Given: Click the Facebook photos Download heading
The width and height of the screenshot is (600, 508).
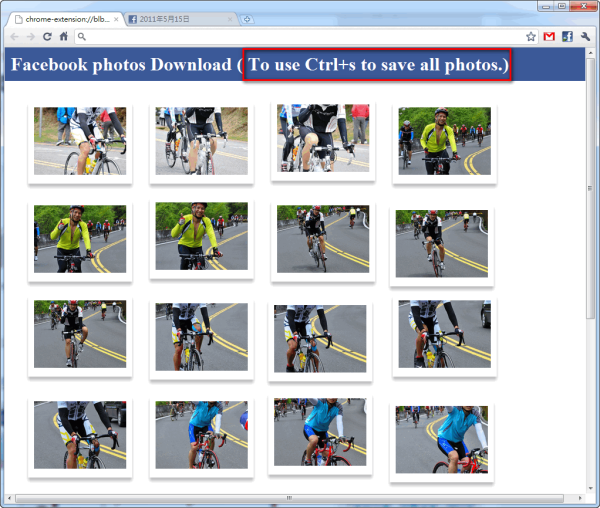Looking at the screenshot, I should tap(121, 65).
